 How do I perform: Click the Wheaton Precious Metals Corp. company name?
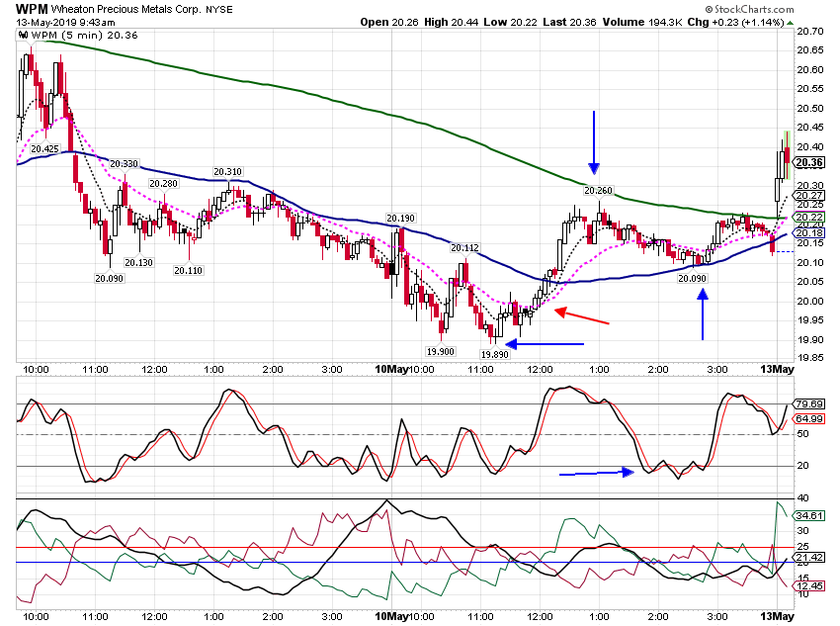pyautogui.click(x=126, y=10)
